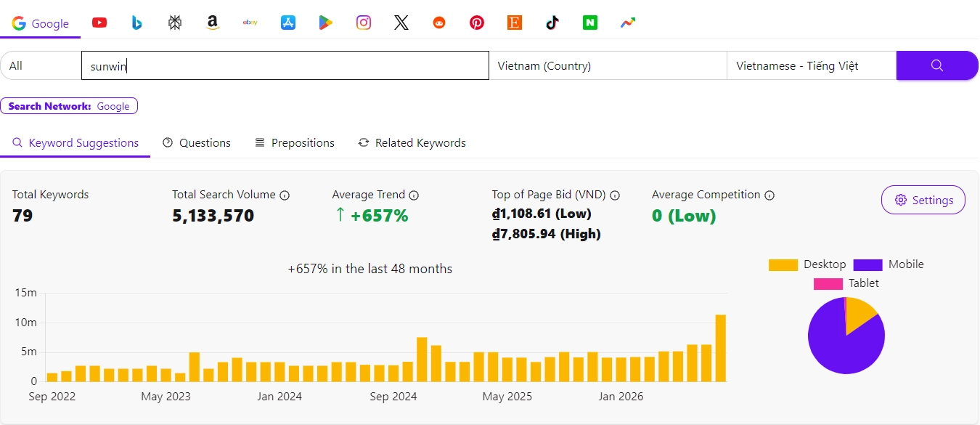Open the Google Trends source
This screenshot has height=425, width=980.
[628, 23]
